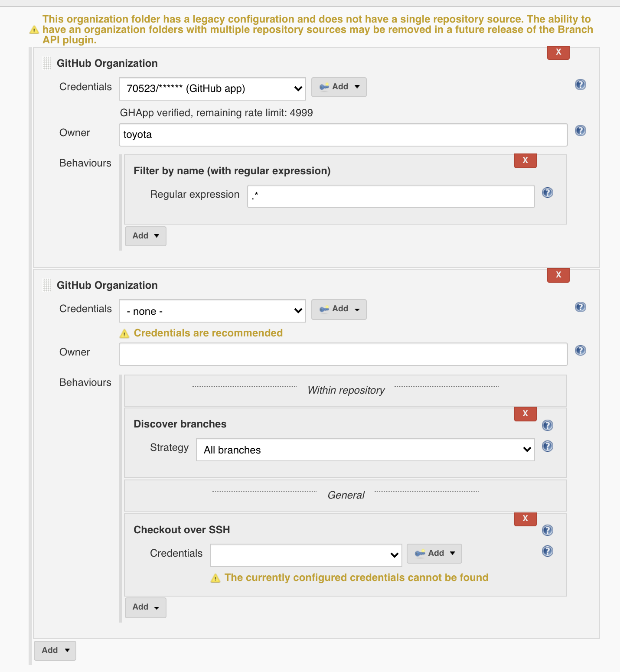This screenshot has height=672, width=620.
Task: Open help for the Credentials selector
Action: coord(580,85)
